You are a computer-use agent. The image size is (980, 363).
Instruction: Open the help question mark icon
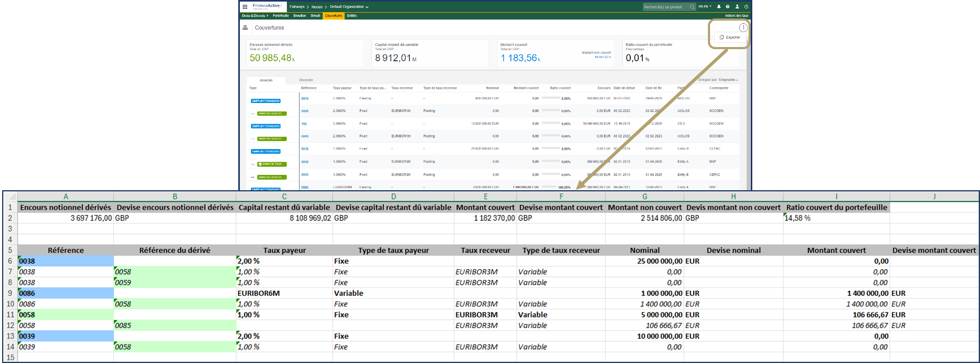point(727,7)
